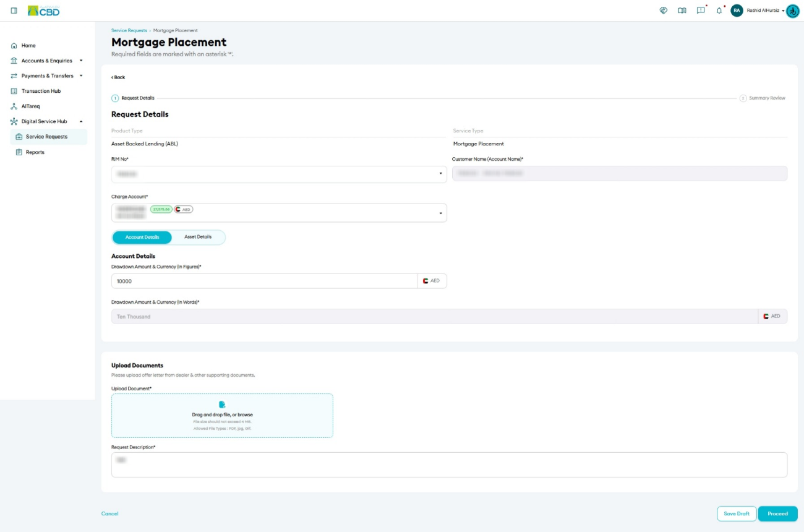Viewport: 804px width, 532px height.
Task: Click the Payments & Transfers arrows icon
Action: click(x=14, y=76)
